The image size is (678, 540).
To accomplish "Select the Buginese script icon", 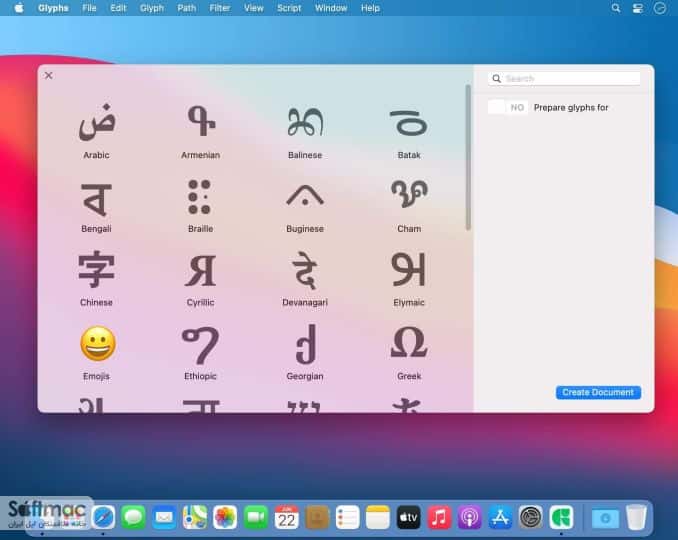I will [x=305, y=195].
